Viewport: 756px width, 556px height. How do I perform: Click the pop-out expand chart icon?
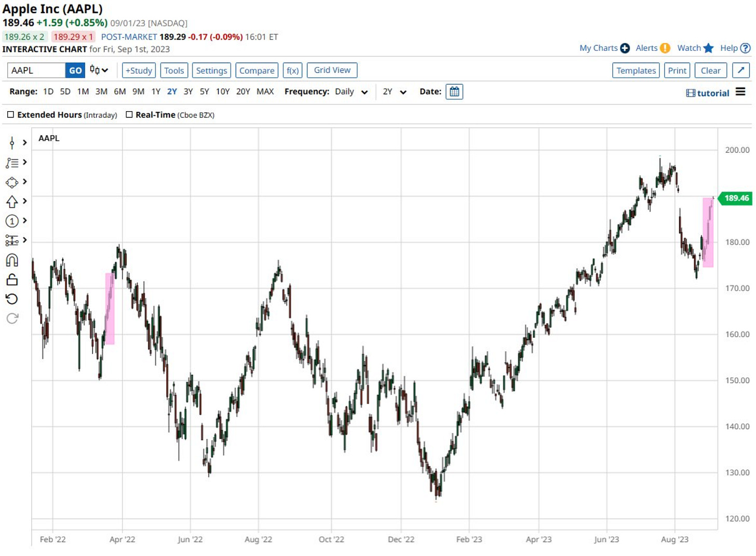tap(741, 70)
